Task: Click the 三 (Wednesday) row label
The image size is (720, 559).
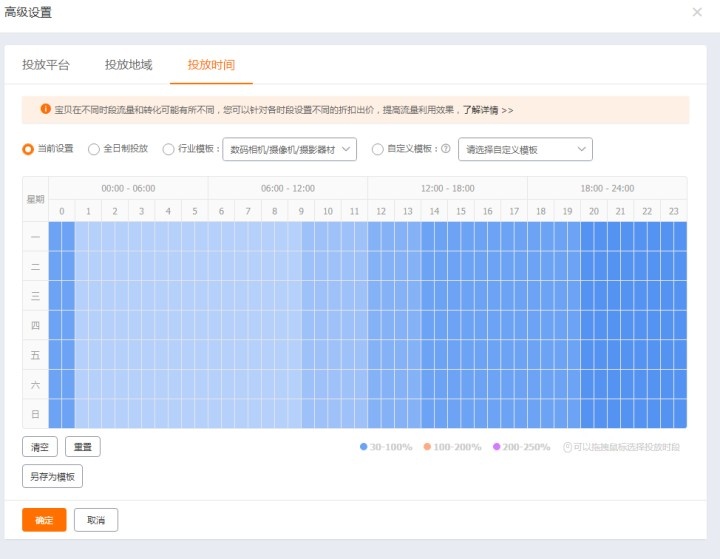Action: pyautogui.click(x=35, y=296)
